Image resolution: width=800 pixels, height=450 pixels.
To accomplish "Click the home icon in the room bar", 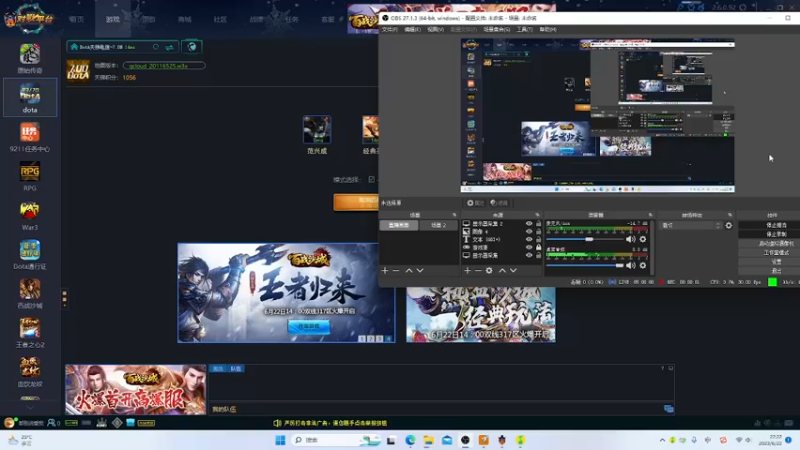I will (x=74, y=47).
